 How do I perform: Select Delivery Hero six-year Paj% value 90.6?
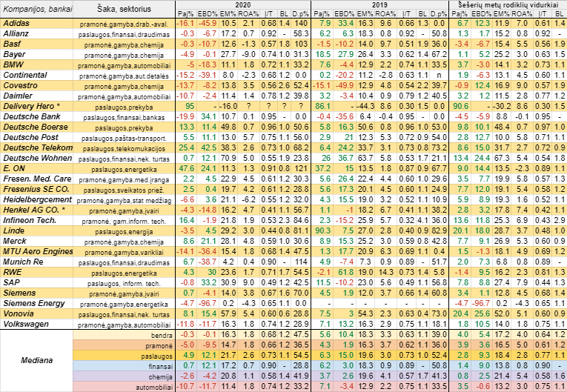tap(461, 107)
